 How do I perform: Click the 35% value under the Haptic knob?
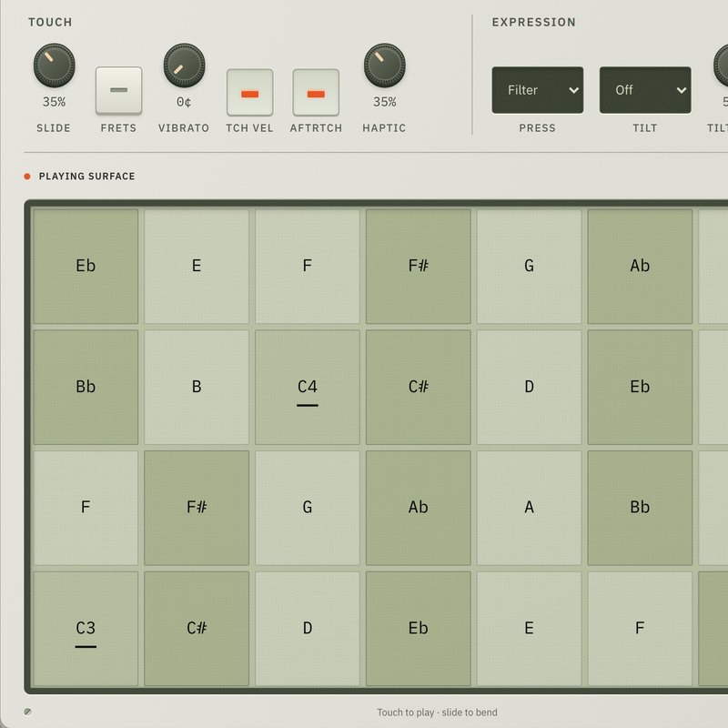(x=384, y=102)
